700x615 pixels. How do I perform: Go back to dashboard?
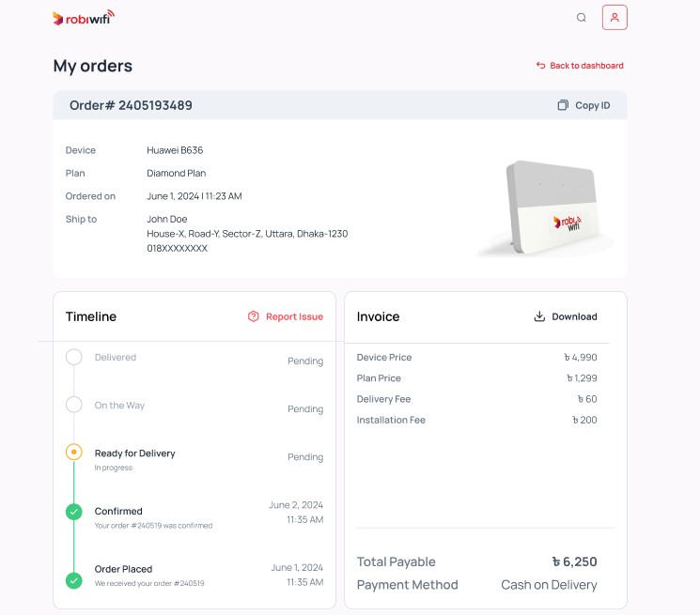point(586,66)
